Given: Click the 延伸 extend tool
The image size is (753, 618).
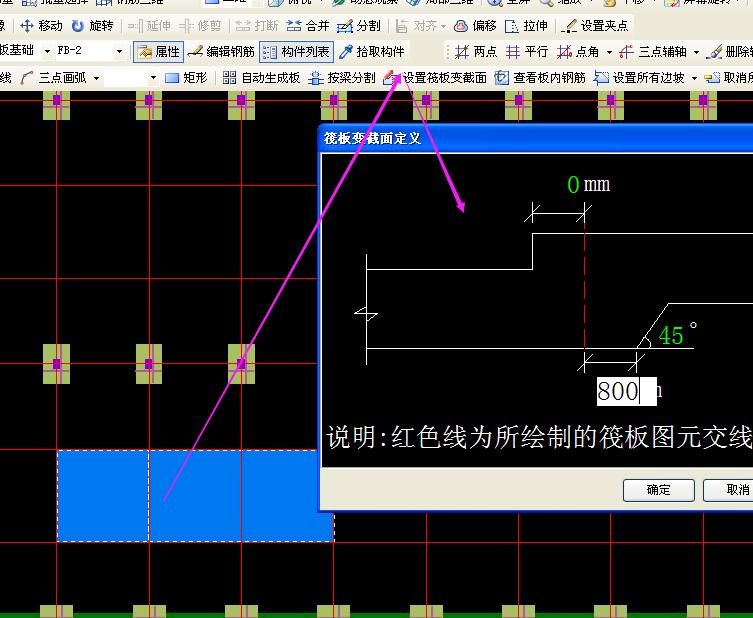Looking at the screenshot, I should (x=149, y=25).
